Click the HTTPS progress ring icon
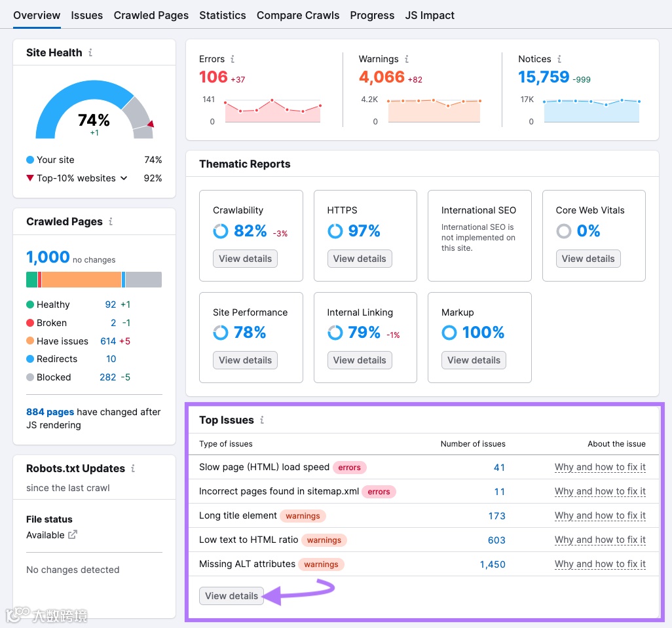Image resolution: width=672 pixels, height=628 pixels. click(335, 231)
